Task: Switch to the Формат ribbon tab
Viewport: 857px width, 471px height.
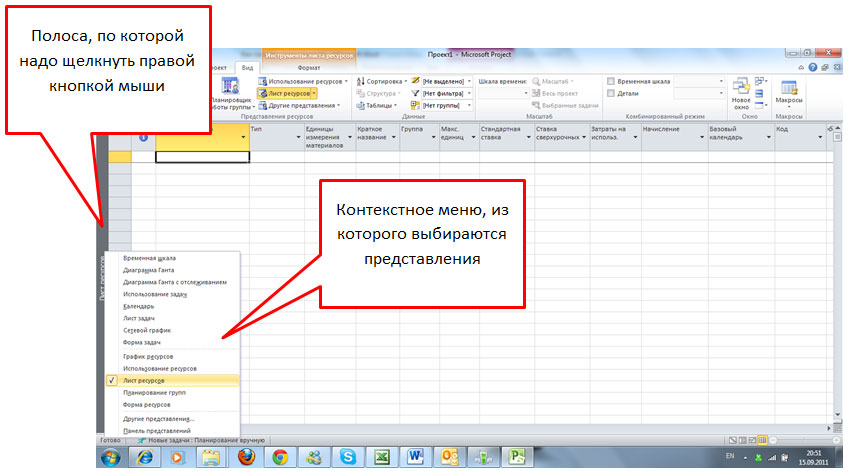Action: [309, 68]
